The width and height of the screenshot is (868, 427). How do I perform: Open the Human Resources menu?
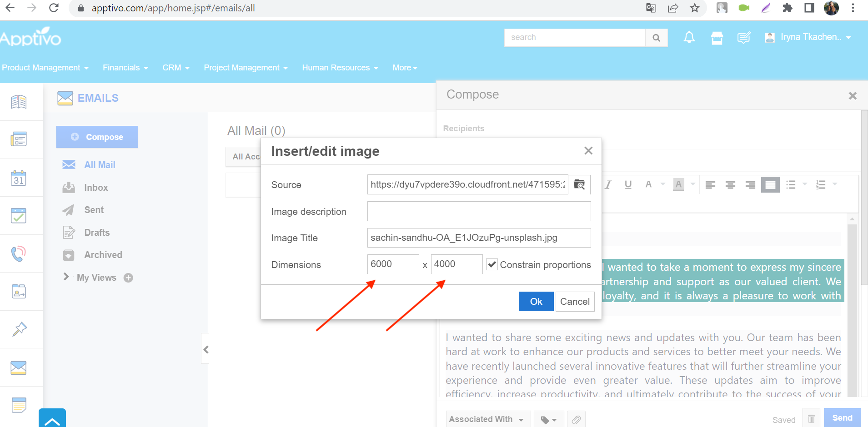(x=340, y=68)
